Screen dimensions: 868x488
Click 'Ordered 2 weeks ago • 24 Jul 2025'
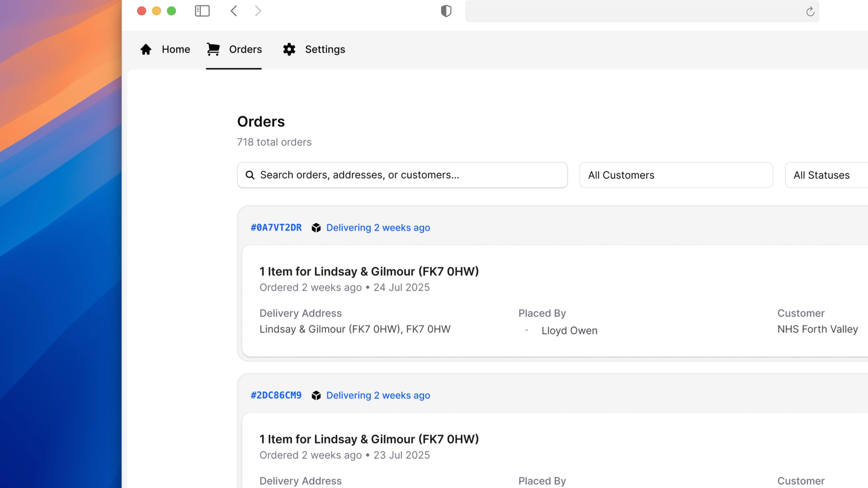coord(344,287)
